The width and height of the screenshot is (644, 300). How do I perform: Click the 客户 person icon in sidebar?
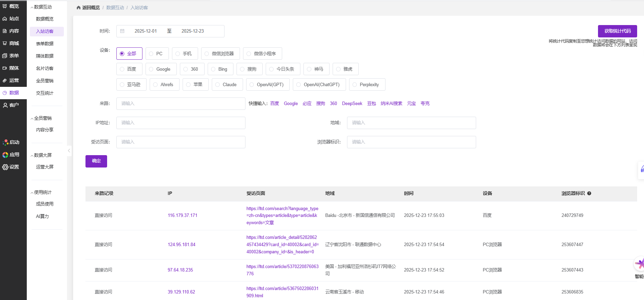(x=5, y=105)
